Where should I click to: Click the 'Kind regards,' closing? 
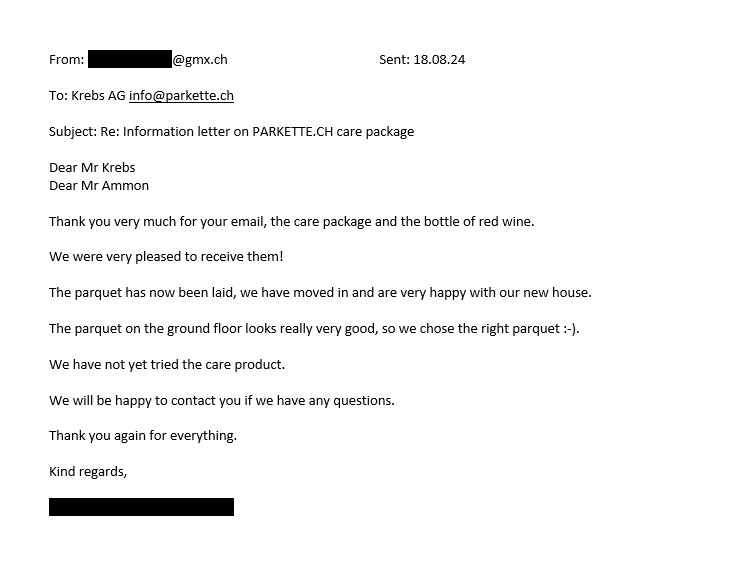pyautogui.click(x=88, y=472)
